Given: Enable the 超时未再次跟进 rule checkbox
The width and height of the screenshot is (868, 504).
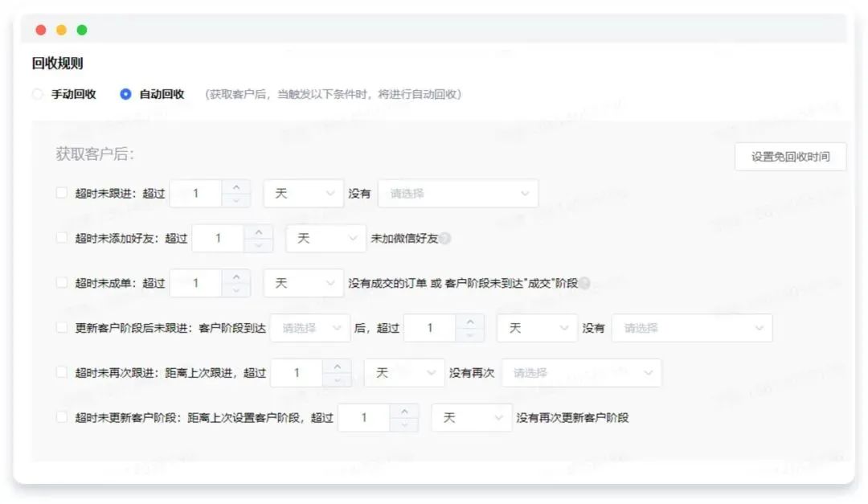Looking at the screenshot, I should pos(61,372).
